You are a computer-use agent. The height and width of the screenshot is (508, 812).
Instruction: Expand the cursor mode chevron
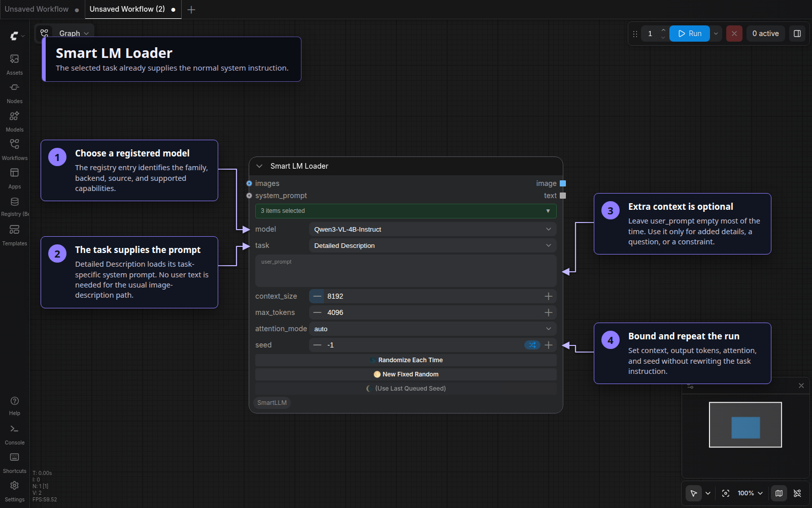708,493
